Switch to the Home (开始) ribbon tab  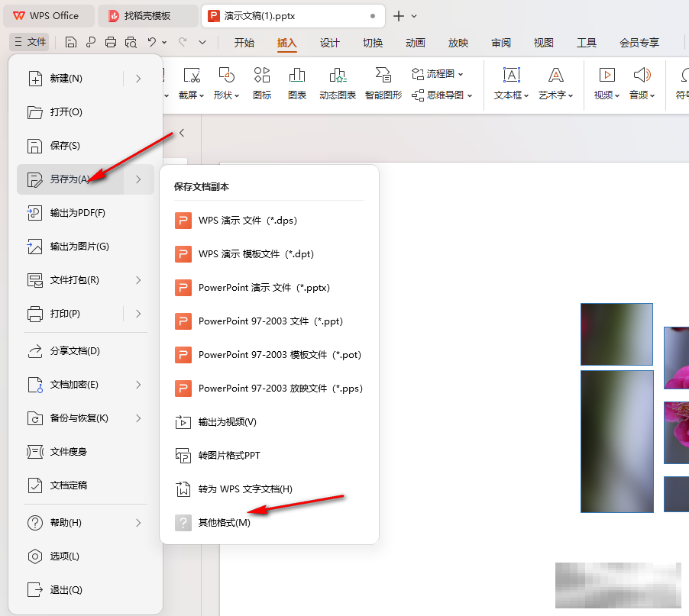(244, 43)
